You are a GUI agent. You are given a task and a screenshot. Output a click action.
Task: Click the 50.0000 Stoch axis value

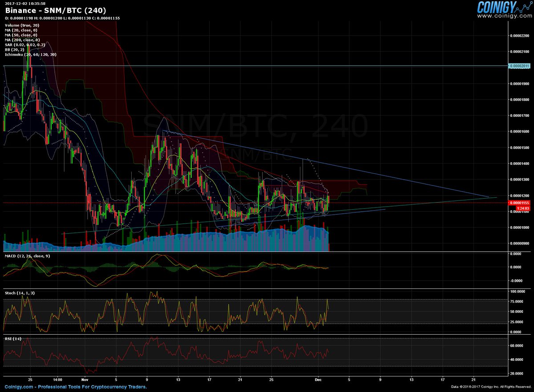[517, 312]
